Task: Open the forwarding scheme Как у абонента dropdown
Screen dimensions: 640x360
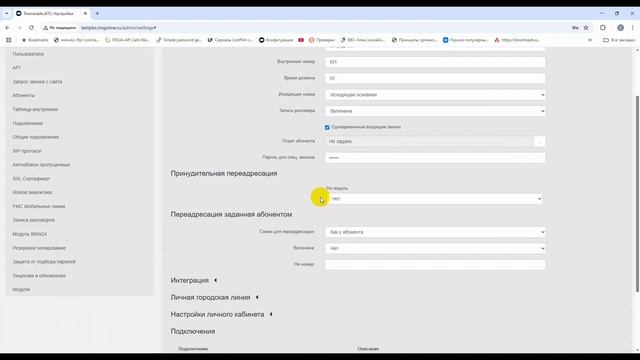Action: [x=435, y=232]
